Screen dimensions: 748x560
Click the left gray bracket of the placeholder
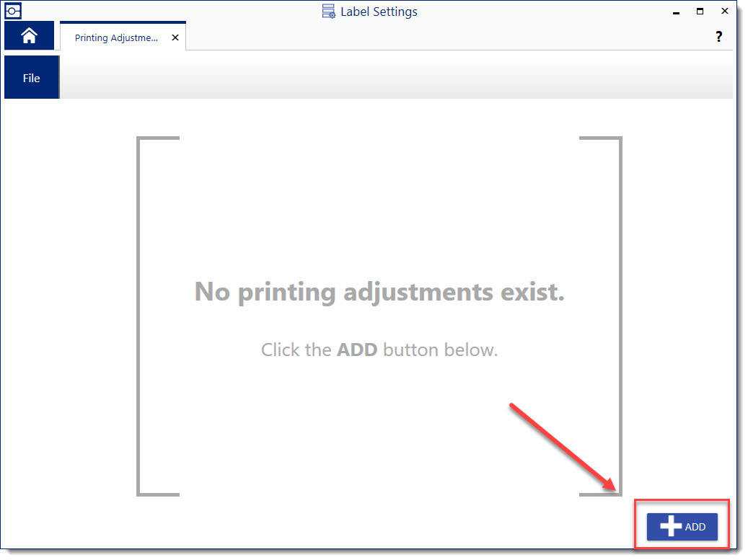pyautogui.click(x=140, y=316)
